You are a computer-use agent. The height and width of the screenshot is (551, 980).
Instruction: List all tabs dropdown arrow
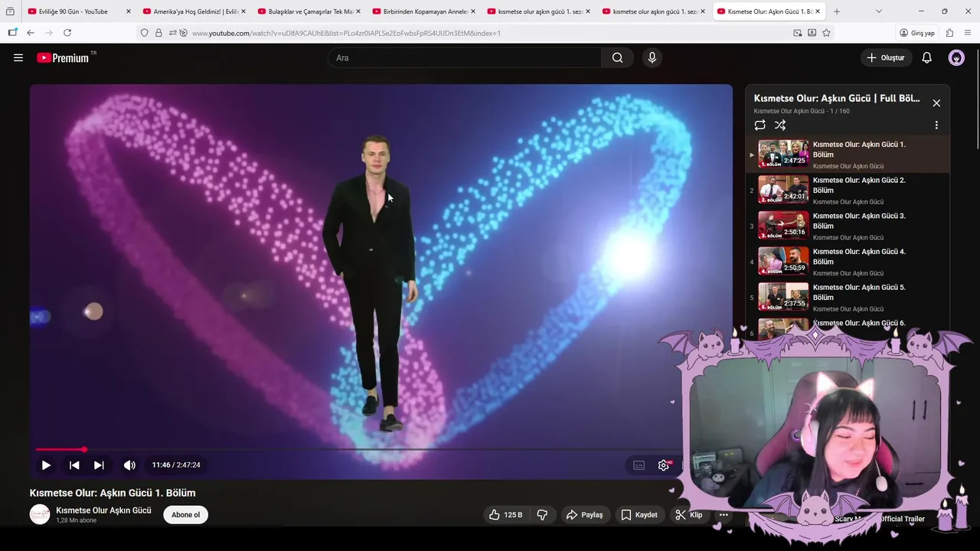pos(878,11)
